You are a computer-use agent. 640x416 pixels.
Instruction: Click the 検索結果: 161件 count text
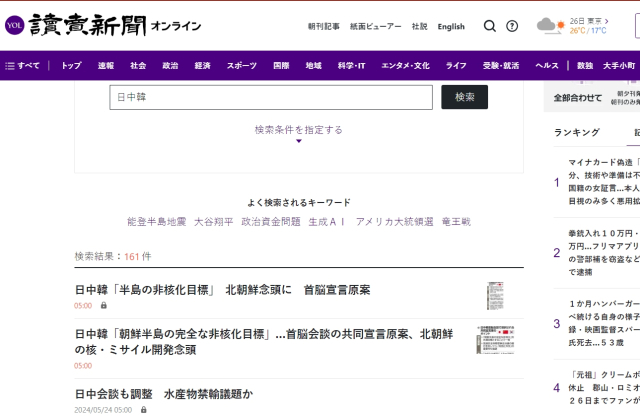113,256
